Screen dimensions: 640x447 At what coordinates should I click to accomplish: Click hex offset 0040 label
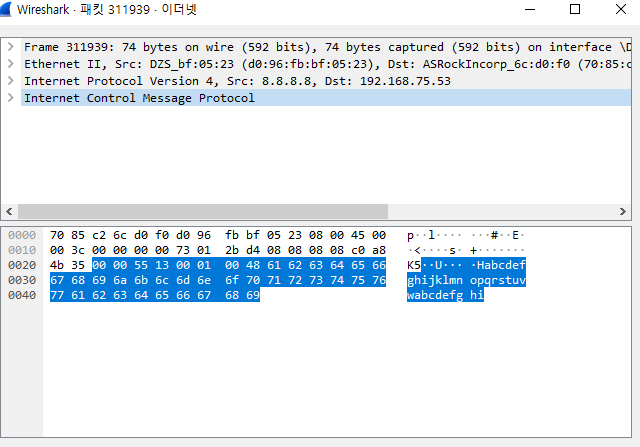tap(22, 295)
